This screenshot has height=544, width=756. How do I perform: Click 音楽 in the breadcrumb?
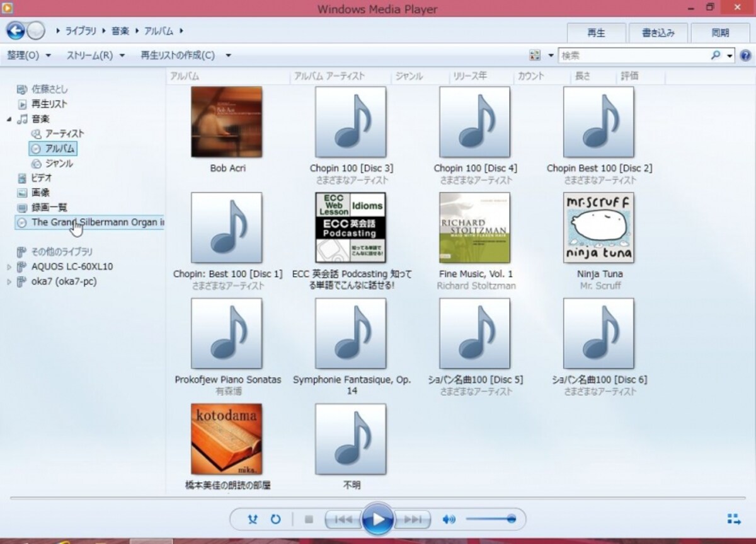coord(120,30)
